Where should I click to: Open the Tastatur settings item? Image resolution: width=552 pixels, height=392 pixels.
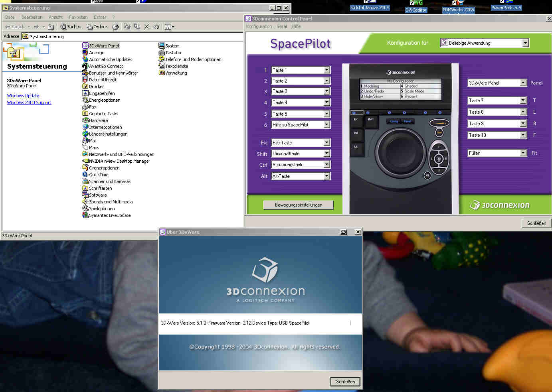point(170,53)
